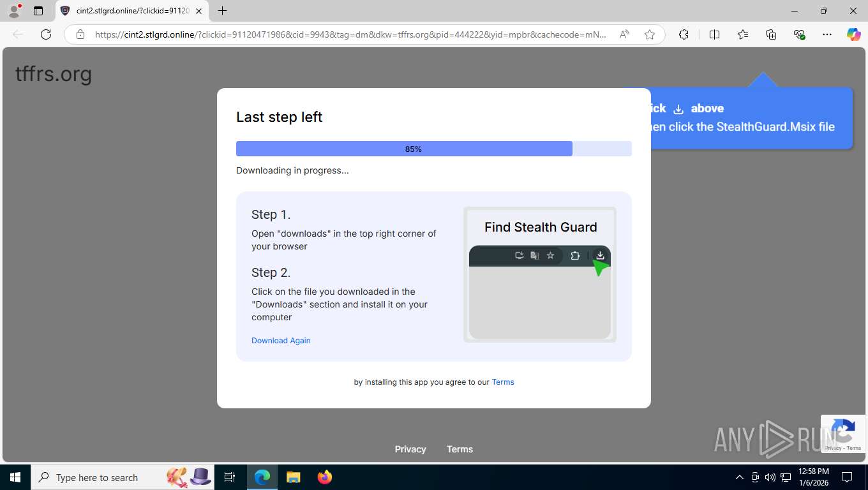Image resolution: width=868 pixels, height=490 pixels.
Task: Click the Meet Now tray icon
Action: click(755, 477)
